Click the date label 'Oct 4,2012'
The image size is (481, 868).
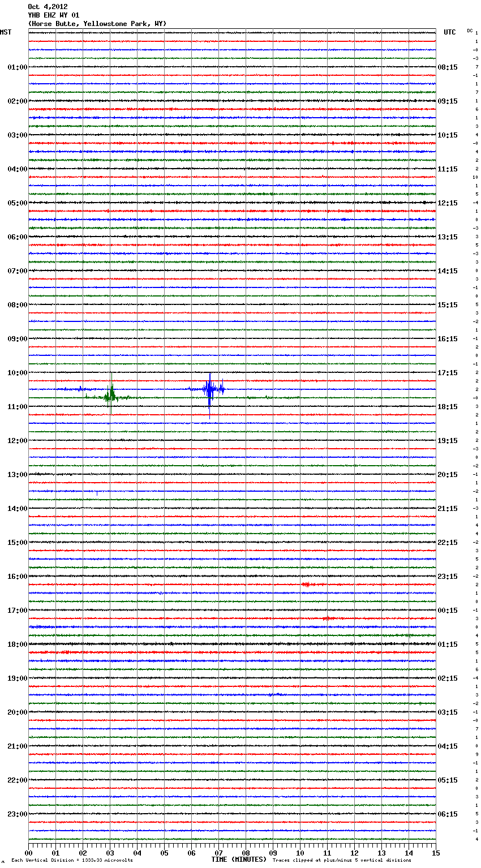[48, 7]
